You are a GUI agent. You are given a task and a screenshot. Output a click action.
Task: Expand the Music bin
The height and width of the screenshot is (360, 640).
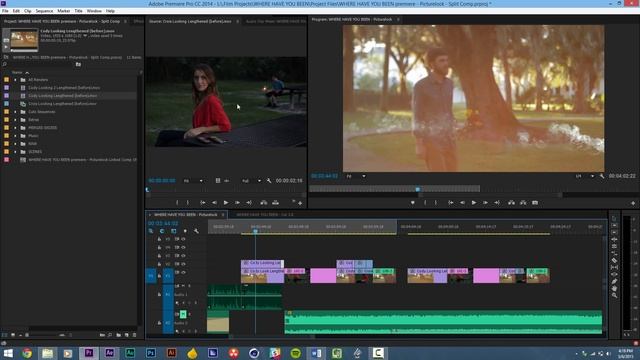coord(16,136)
